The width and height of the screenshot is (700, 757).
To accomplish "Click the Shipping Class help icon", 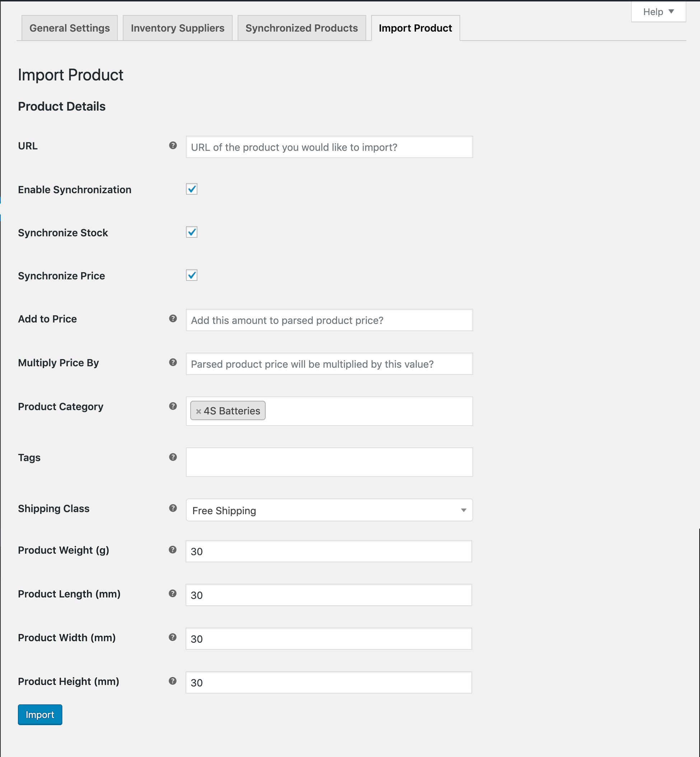I will (173, 508).
